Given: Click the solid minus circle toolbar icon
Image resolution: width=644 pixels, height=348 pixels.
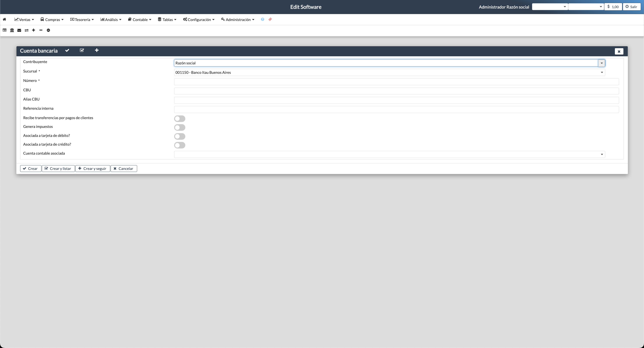Looking at the screenshot, I should coord(48,30).
